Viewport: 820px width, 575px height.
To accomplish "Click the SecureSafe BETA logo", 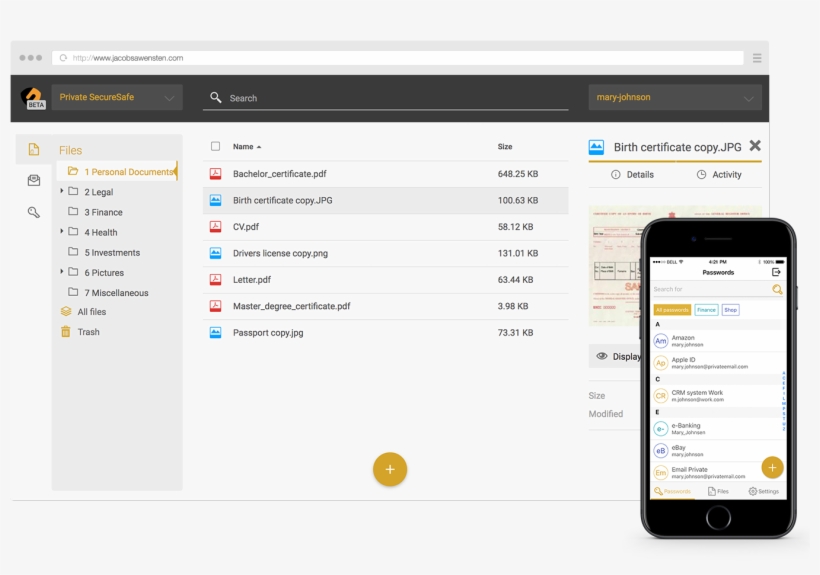I will (33, 98).
